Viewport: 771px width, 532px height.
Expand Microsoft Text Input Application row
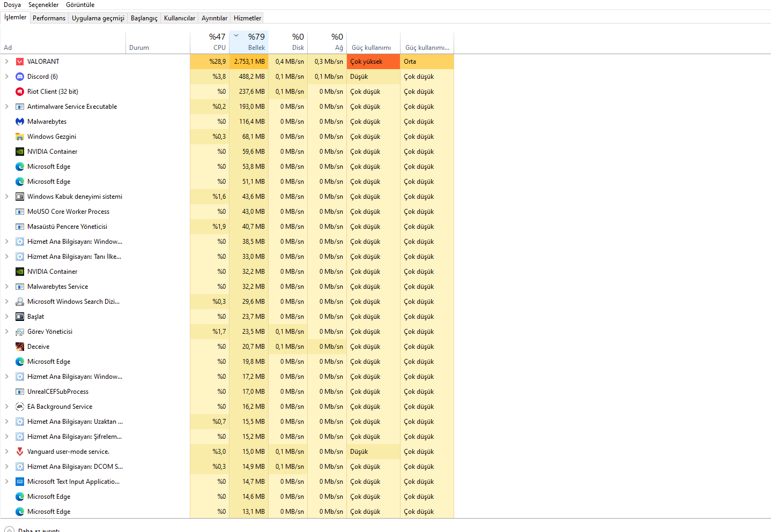6,482
